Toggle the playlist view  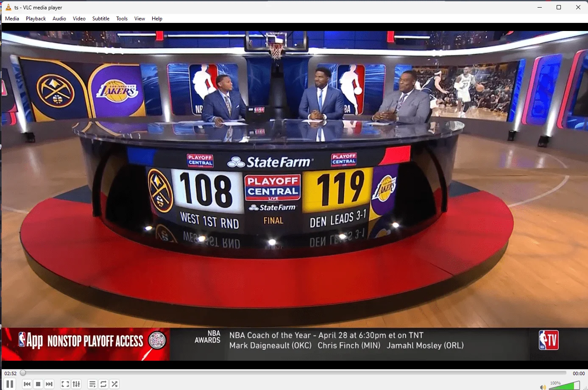point(92,384)
